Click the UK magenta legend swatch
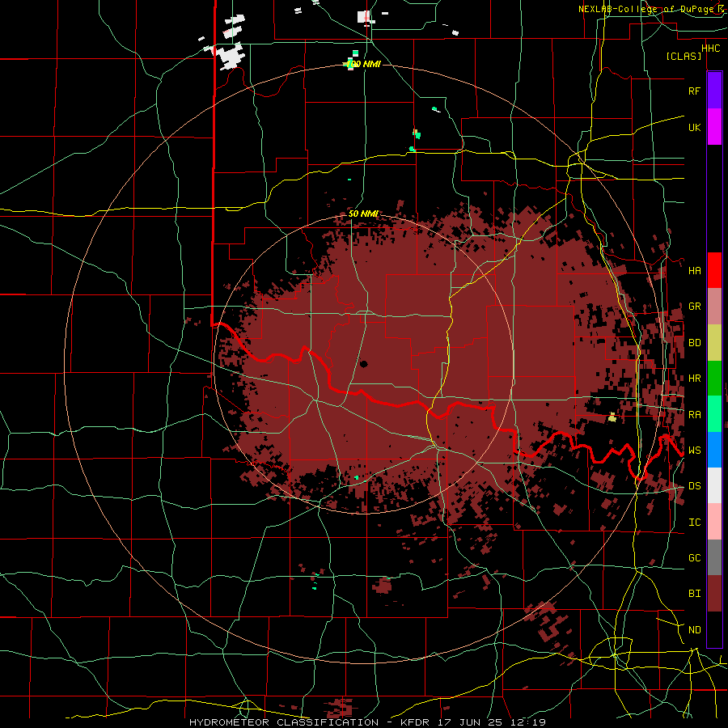728x728 pixels. 714,126
